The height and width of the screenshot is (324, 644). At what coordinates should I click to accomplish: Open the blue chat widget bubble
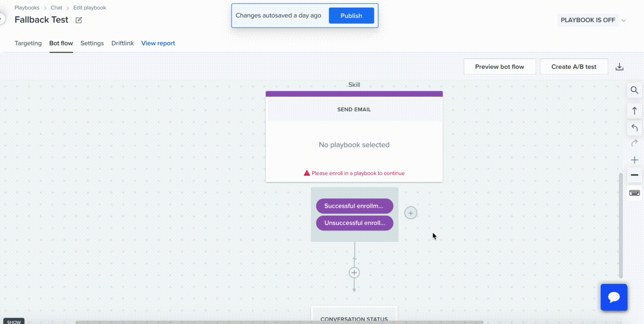[614, 297]
